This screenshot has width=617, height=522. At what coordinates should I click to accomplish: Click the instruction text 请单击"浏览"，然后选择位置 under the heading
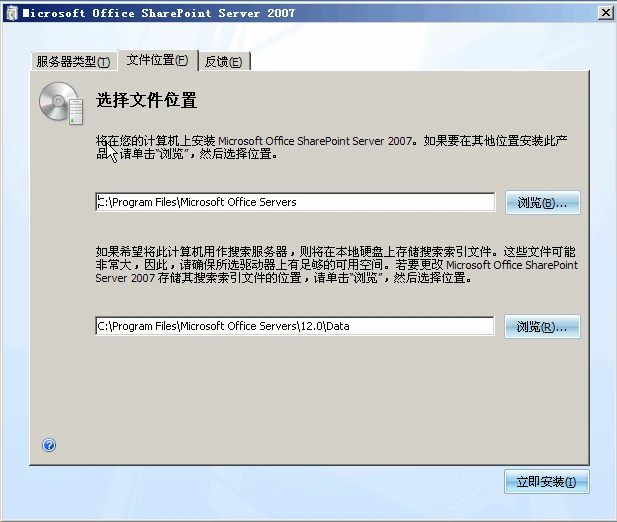(x=198, y=154)
